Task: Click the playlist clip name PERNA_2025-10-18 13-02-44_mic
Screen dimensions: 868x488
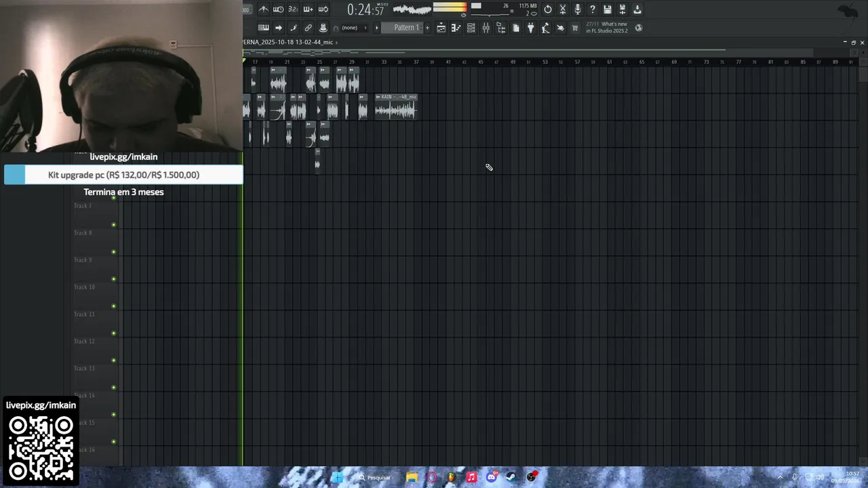Action: tap(288, 42)
